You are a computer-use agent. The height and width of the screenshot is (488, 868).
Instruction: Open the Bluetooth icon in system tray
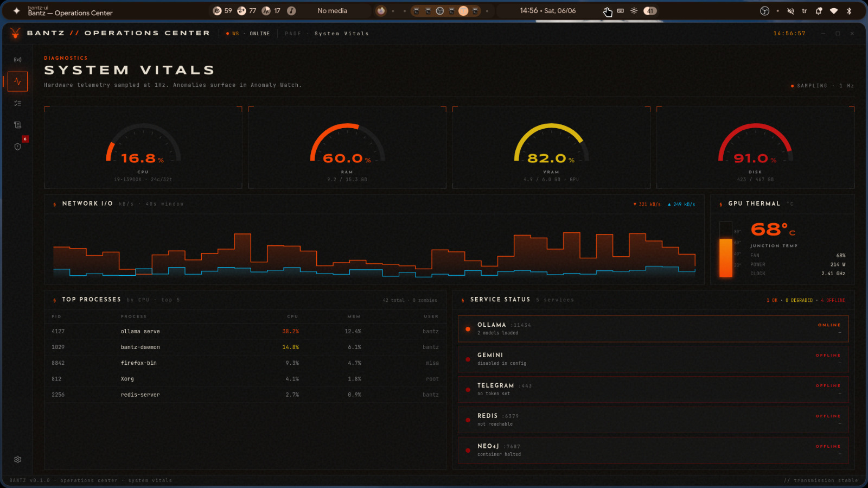click(849, 11)
